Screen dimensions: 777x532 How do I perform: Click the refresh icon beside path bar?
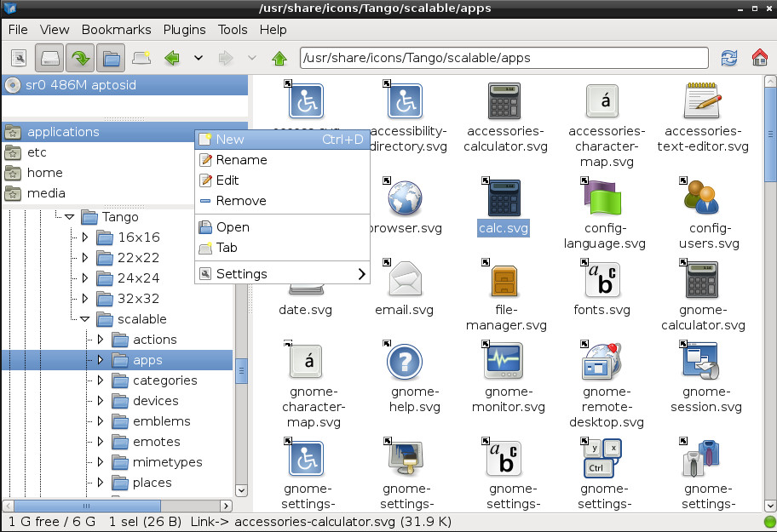pos(729,59)
